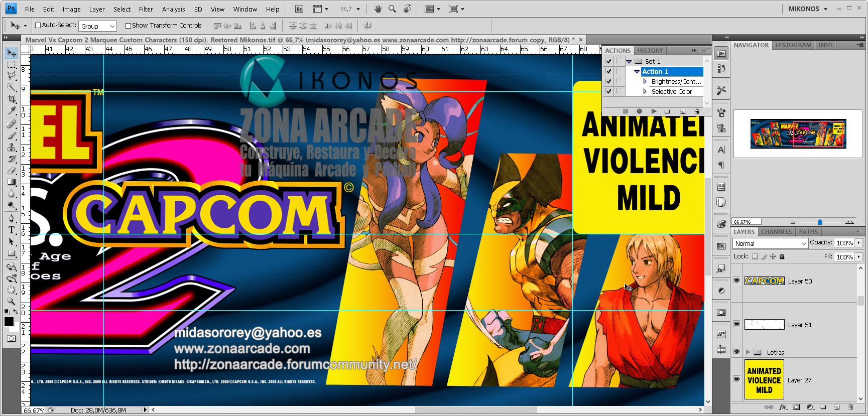Screen dimensions: 868x416
Task: Click Navigator zoom slider handle
Action: [820, 222]
